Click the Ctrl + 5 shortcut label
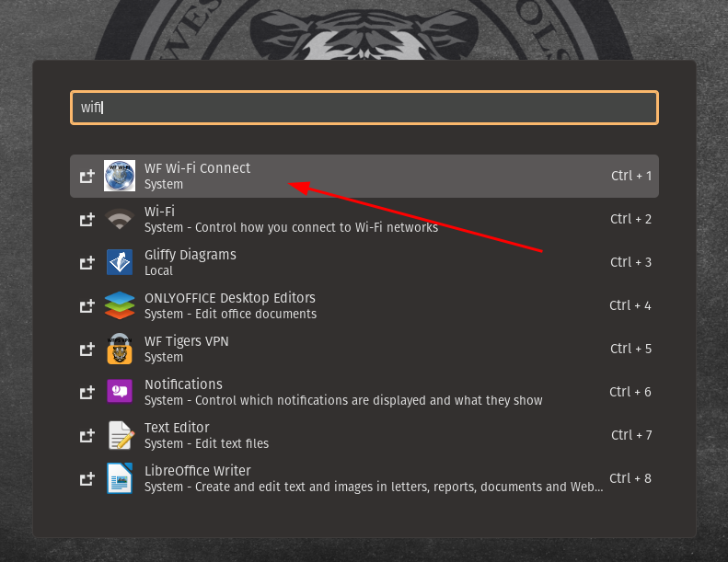Viewport: 728px width, 562px height. click(631, 349)
